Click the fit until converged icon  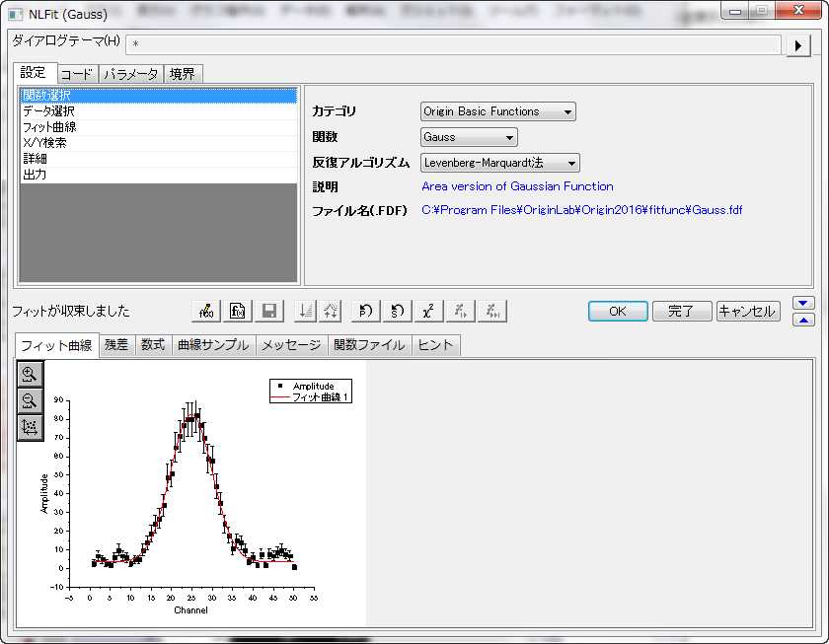coord(492,312)
